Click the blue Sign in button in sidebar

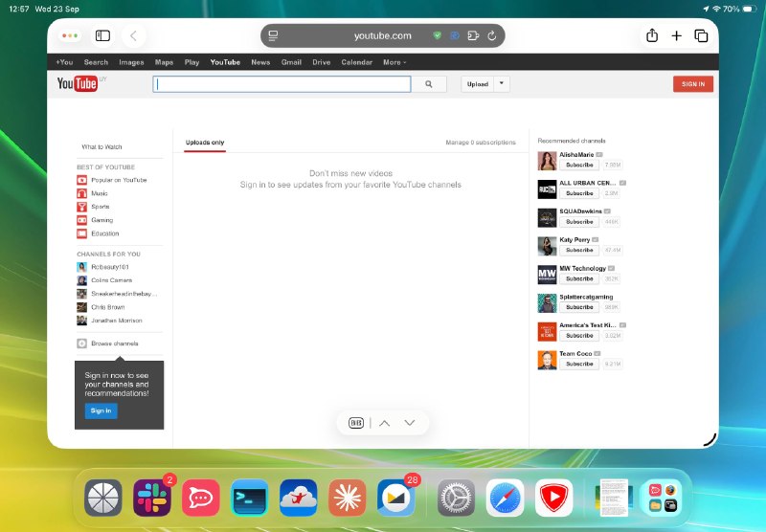click(x=101, y=410)
